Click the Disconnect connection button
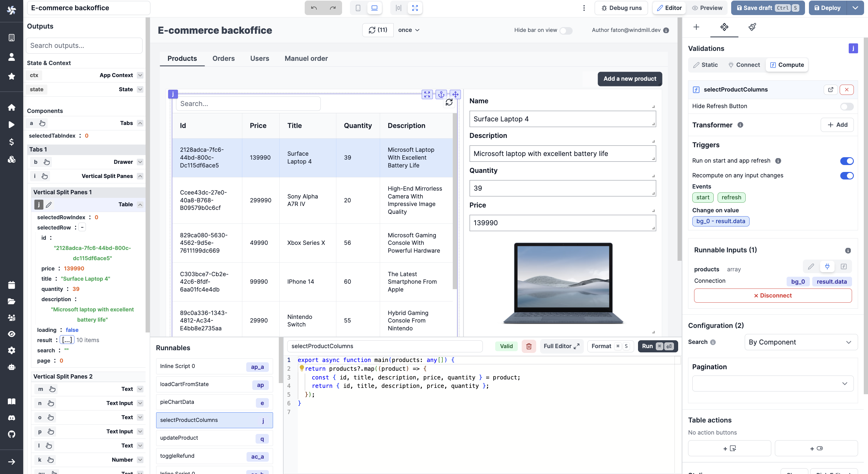The width and height of the screenshot is (868, 474). point(772,295)
